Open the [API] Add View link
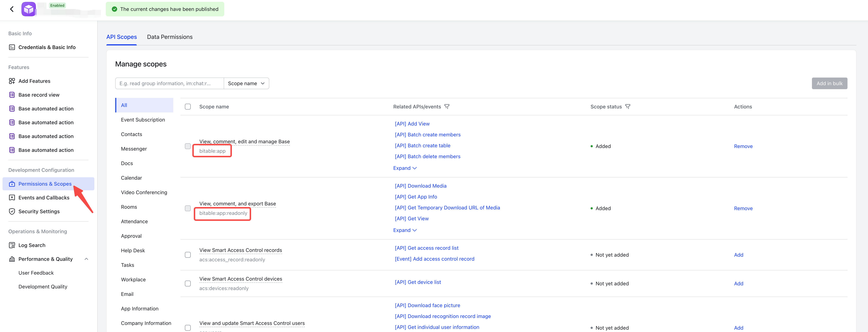 pos(412,124)
